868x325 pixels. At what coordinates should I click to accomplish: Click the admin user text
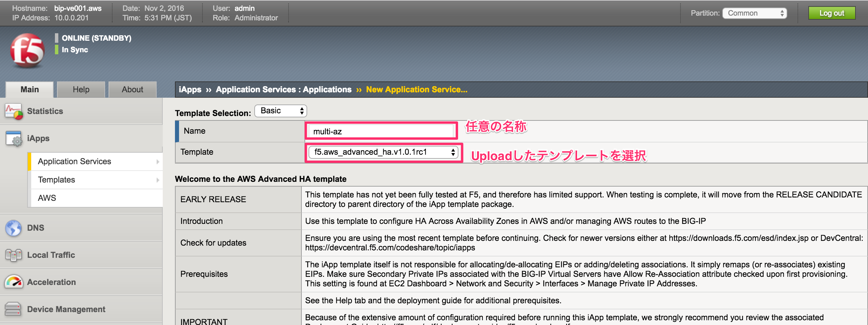click(x=244, y=8)
